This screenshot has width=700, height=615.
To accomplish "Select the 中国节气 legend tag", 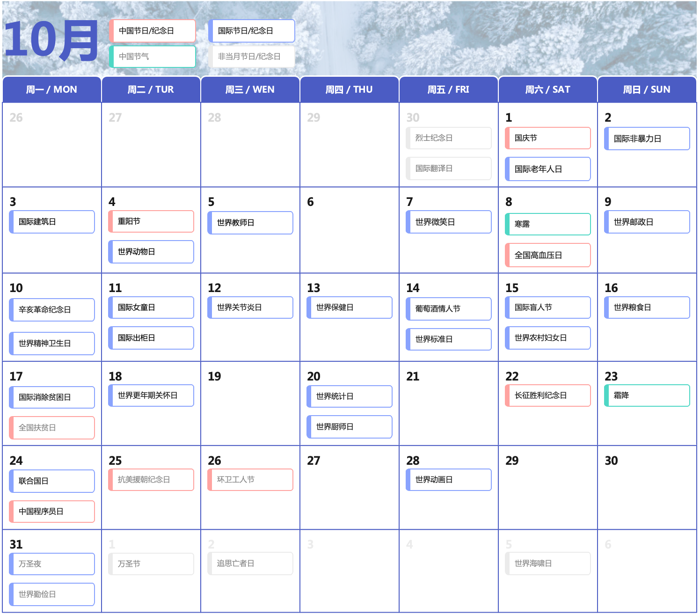I will point(152,57).
